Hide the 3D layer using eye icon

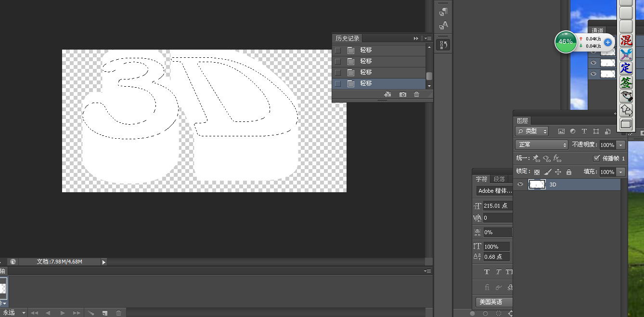[520, 184]
